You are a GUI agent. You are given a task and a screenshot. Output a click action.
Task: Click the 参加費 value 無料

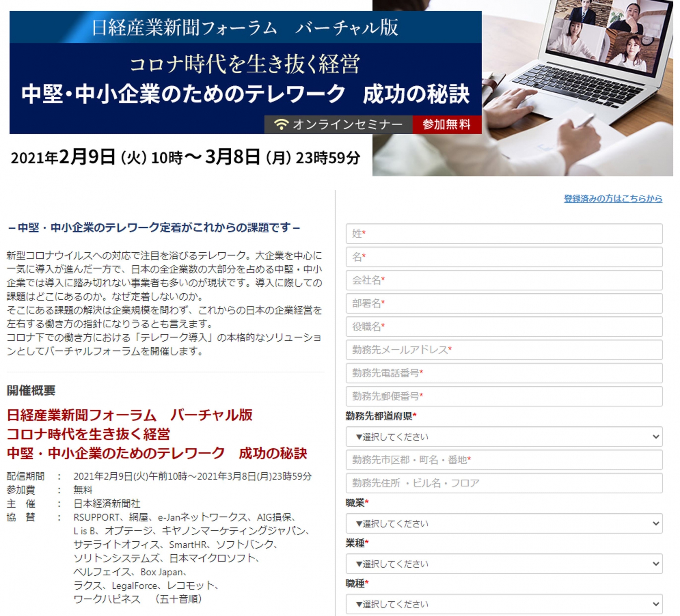click(x=83, y=490)
